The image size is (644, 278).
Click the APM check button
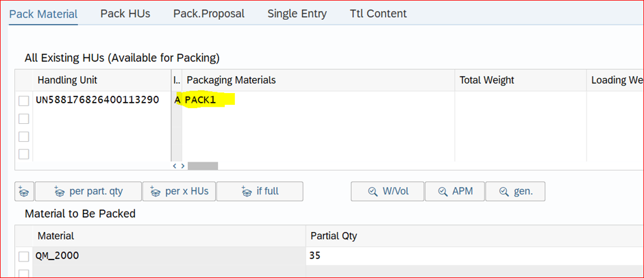(x=454, y=192)
